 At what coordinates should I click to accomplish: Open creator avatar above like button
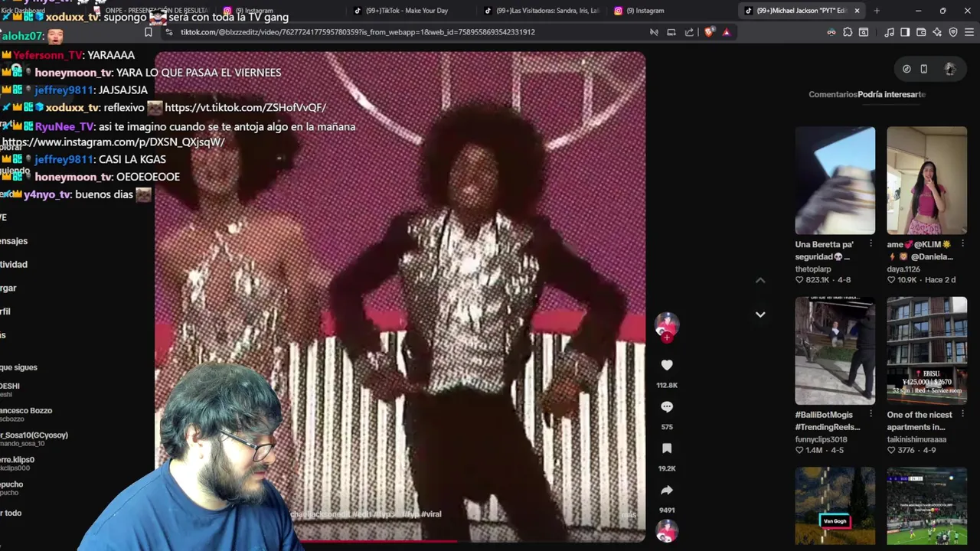point(667,324)
